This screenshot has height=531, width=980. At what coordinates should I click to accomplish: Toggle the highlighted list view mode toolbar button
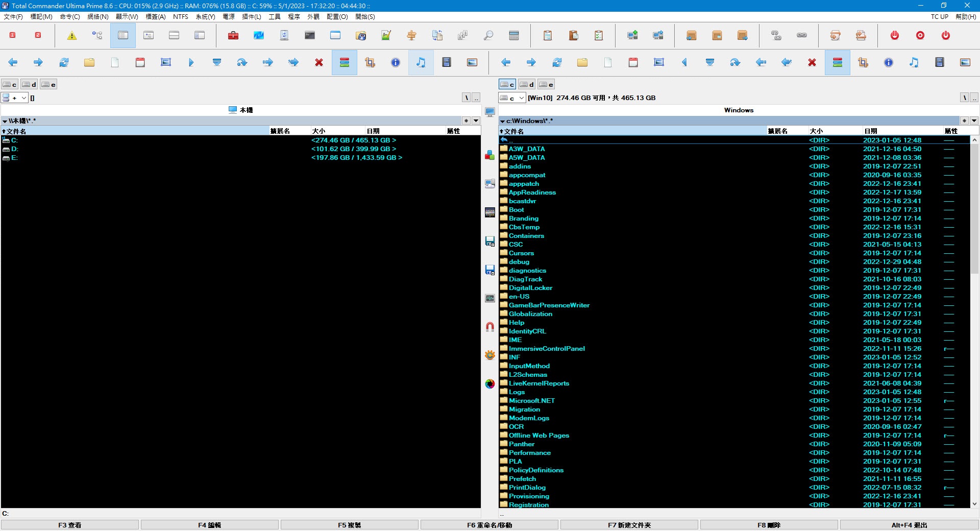pyautogui.click(x=123, y=35)
